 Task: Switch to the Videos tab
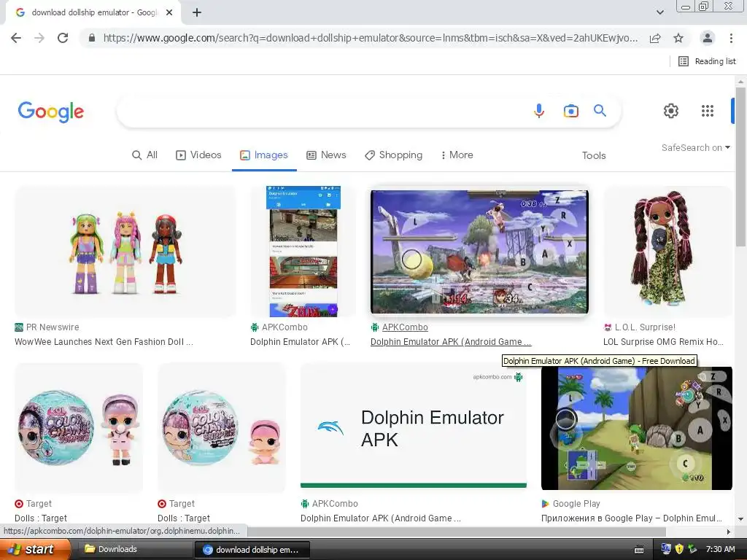pos(198,155)
